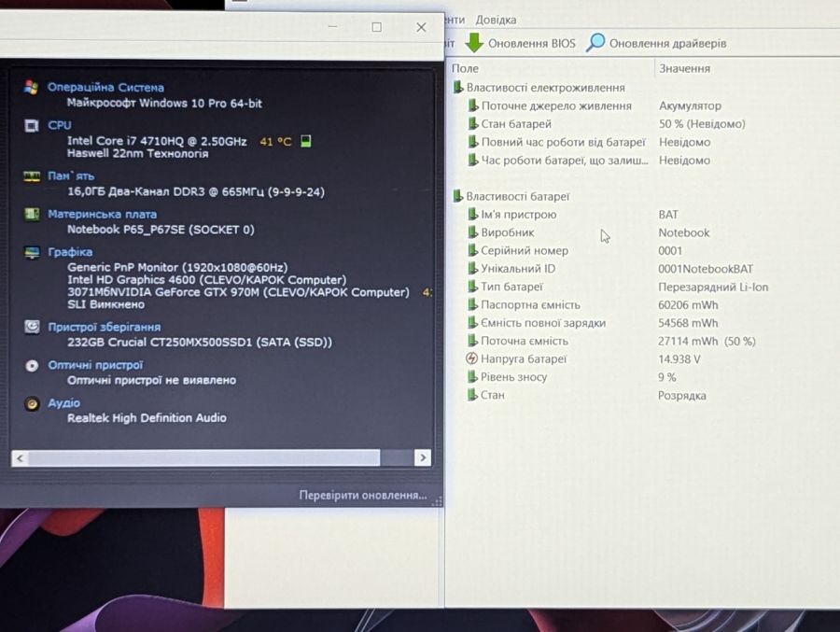The width and height of the screenshot is (840, 632).
Task: Click the 14.938 V value
Action: tap(679, 359)
